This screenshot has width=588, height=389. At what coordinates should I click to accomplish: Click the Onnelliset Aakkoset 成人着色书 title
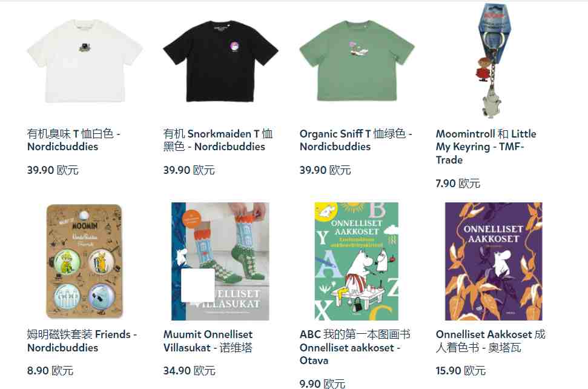[x=491, y=341]
